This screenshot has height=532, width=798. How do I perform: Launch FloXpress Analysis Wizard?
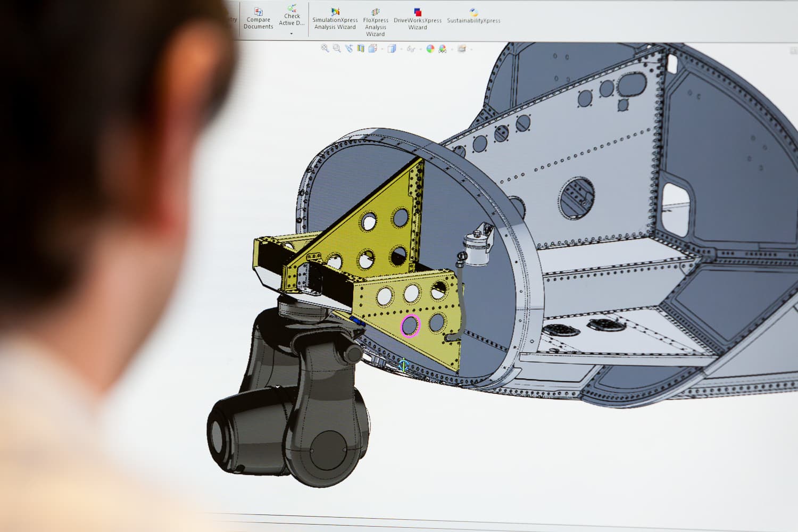click(x=376, y=22)
